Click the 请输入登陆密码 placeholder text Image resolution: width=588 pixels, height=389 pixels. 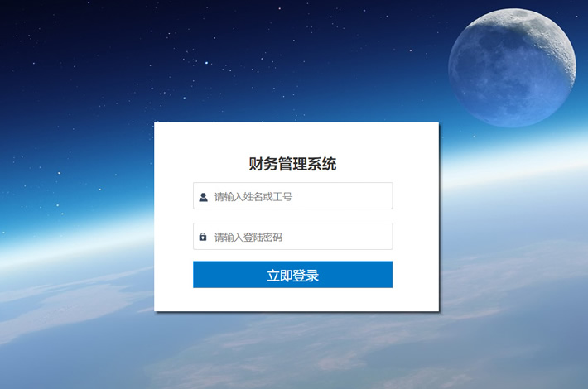click(248, 238)
